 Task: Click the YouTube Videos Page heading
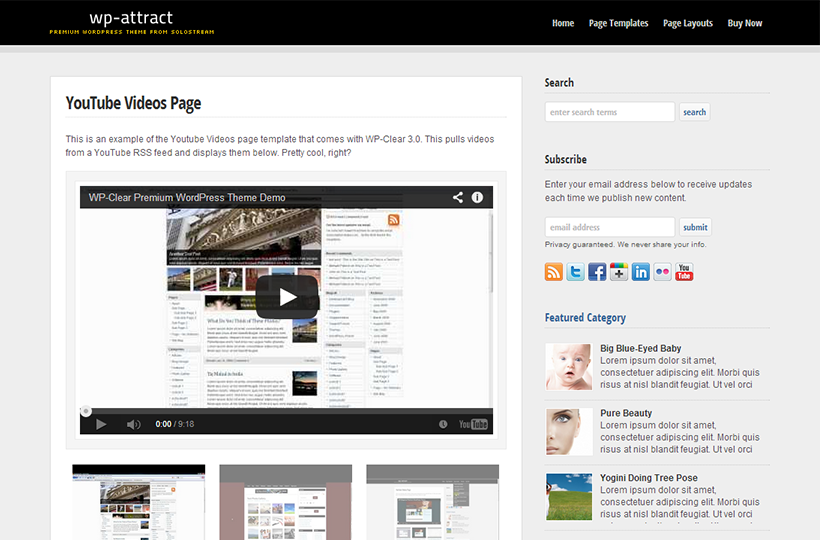[133, 103]
